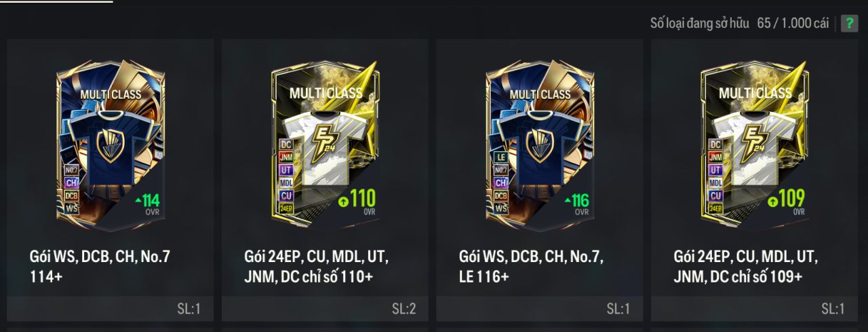The image size is (868, 332).
Task: Select the 'Gói WS, DCB, CH, No.7, LE 116+' title
Action: coord(531,267)
